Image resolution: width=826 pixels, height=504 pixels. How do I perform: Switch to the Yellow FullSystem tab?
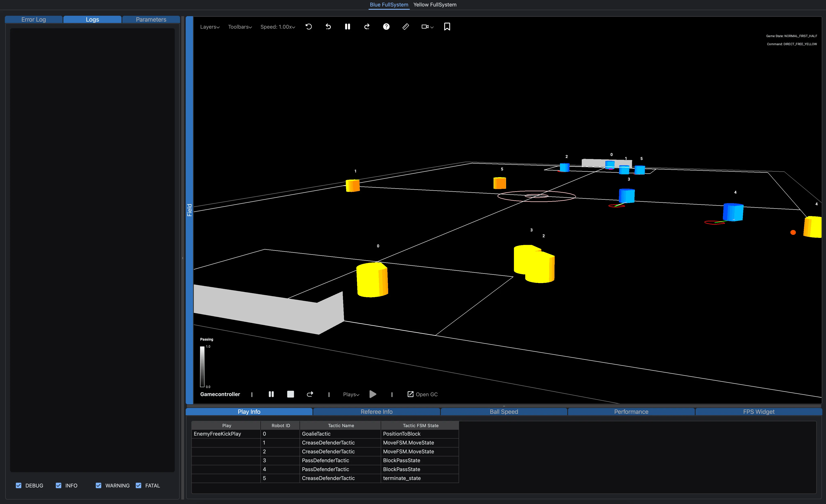435,5
